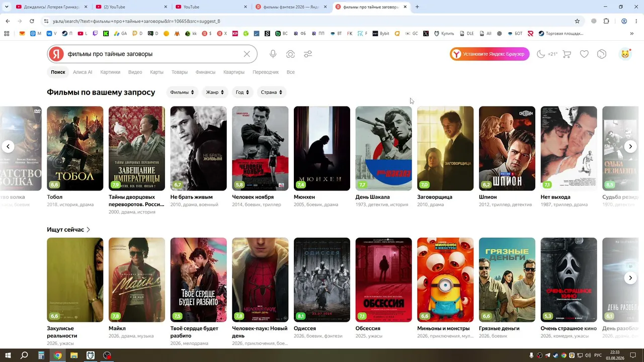Select the Поиск tab

pos(58,72)
